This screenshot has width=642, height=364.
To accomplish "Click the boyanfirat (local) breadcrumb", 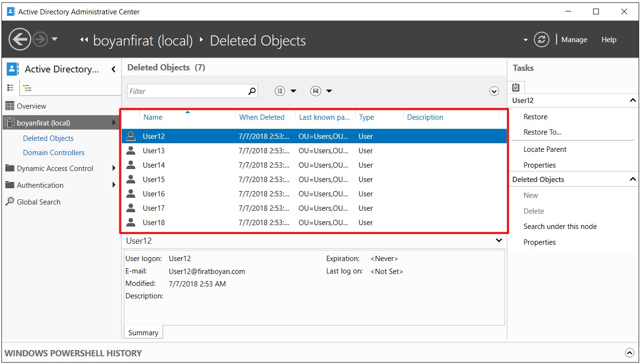I will tap(143, 41).
